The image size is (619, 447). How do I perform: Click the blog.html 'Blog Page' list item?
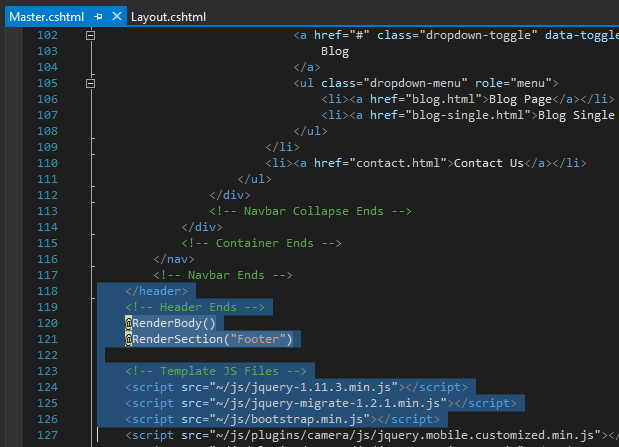click(468, 99)
